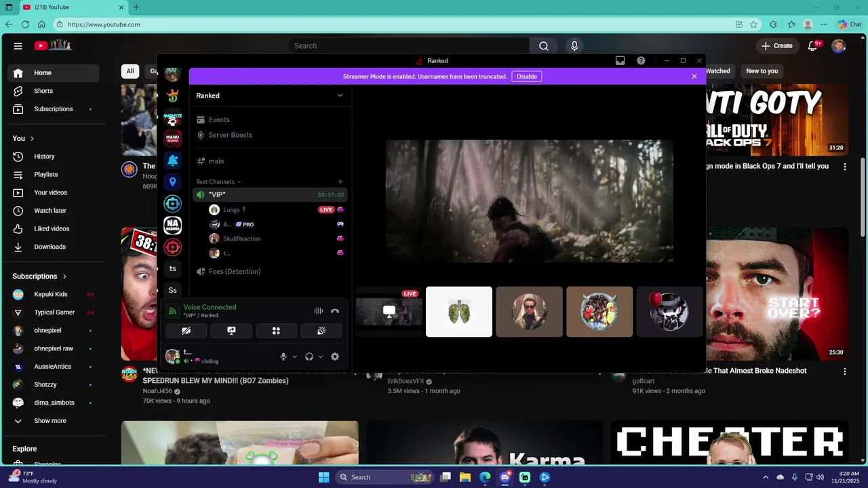Open YouTube hamburger guide menu
This screenshot has width=868, height=488.
coord(18,46)
